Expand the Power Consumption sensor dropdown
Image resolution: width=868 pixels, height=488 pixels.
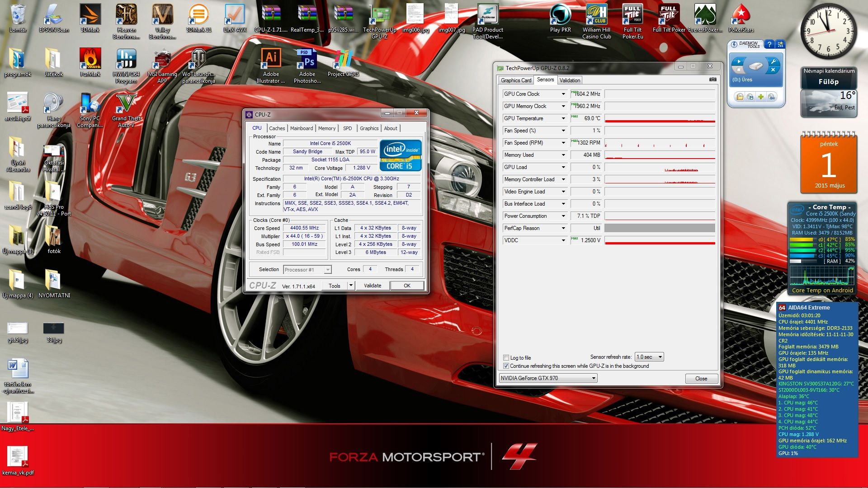[x=563, y=216]
